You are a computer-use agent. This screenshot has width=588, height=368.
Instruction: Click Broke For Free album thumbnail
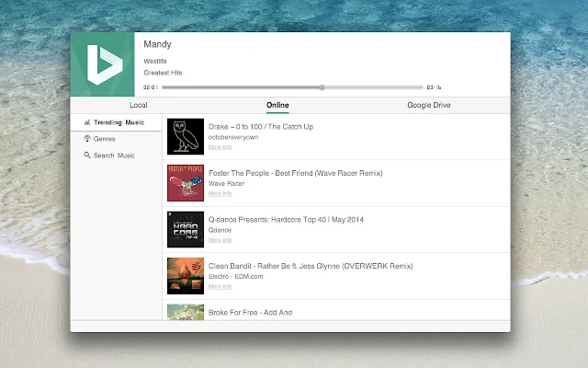point(186,312)
